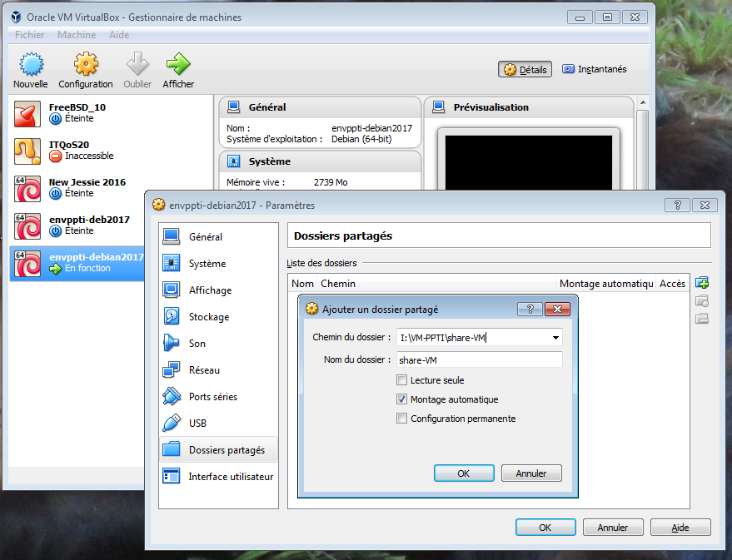Tick the Configuration permanente checkbox

tap(402, 419)
